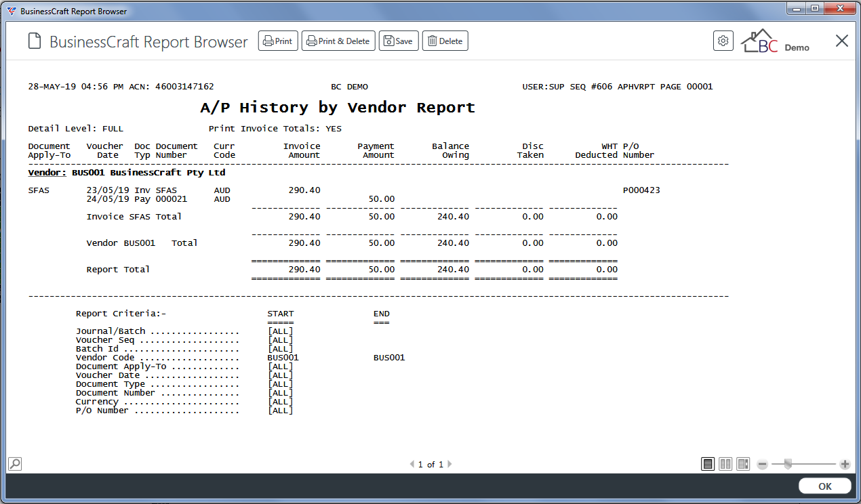Click the 'Vendor Code' criteria row label
Image resolution: width=861 pixels, height=504 pixels.
click(x=105, y=358)
